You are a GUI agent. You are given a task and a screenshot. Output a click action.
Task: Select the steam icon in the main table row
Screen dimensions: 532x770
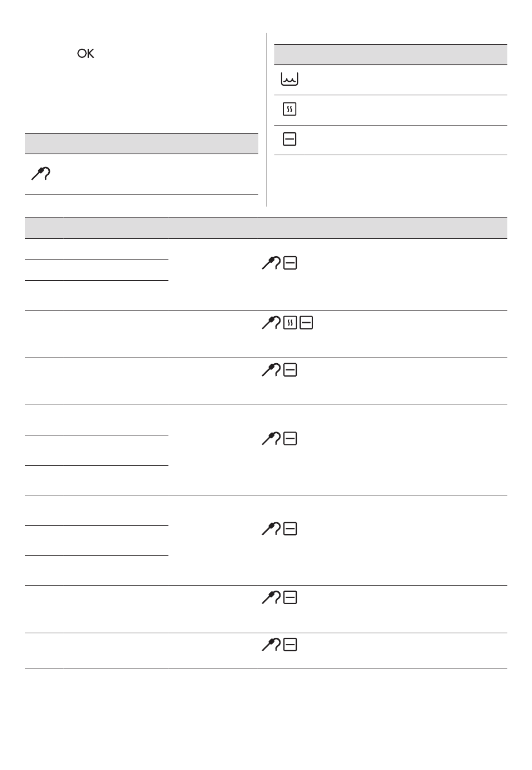tap(290, 323)
